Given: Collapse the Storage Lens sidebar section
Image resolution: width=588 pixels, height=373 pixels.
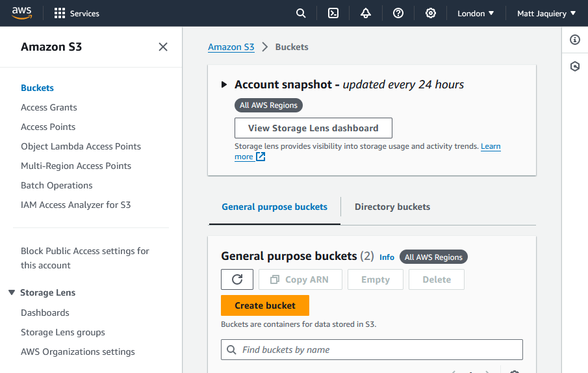Looking at the screenshot, I should pos(12,293).
